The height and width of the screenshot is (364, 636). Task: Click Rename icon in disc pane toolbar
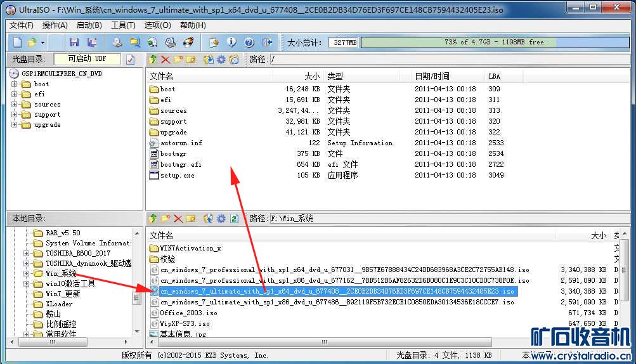pyautogui.click(x=191, y=60)
